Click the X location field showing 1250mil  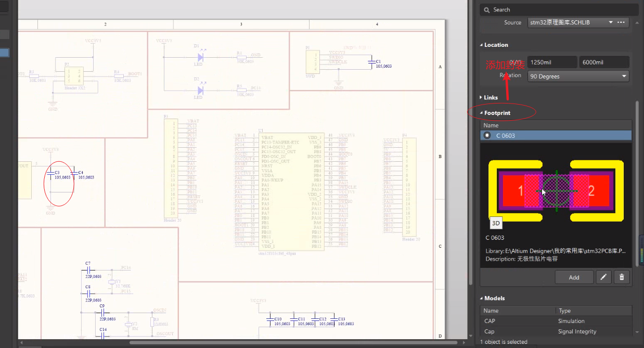pos(551,62)
